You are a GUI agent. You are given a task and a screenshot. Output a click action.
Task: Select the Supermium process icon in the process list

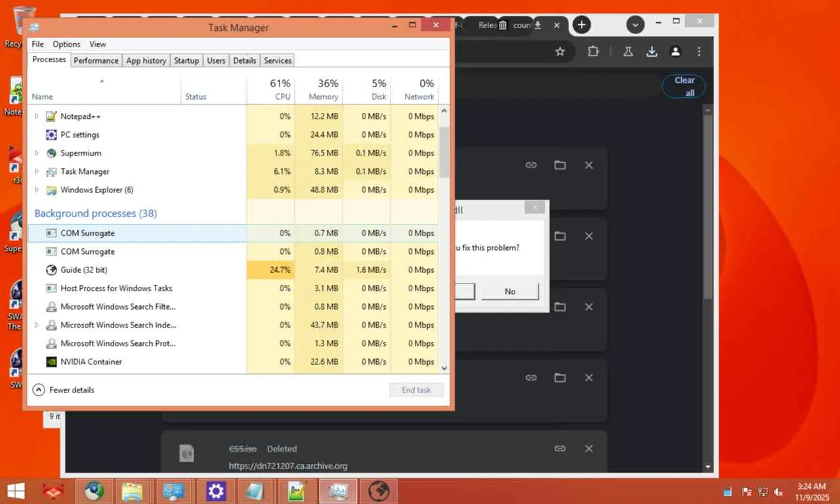(x=51, y=153)
